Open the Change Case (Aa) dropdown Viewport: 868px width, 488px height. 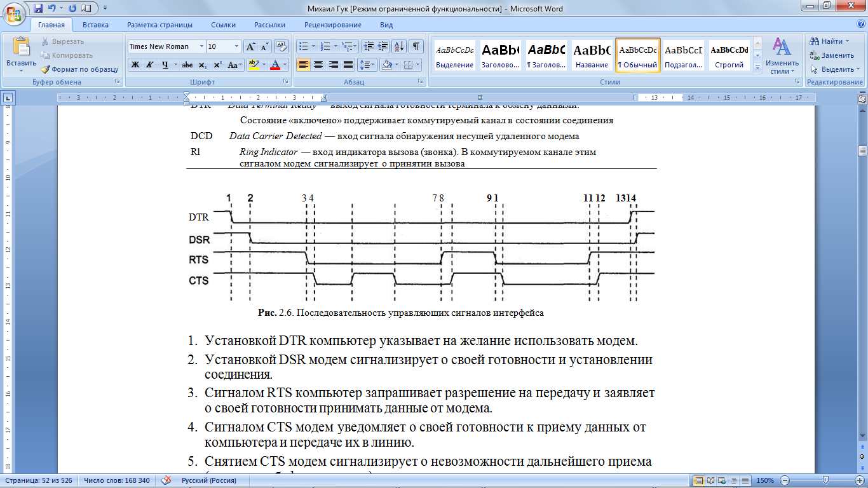[234, 65]
